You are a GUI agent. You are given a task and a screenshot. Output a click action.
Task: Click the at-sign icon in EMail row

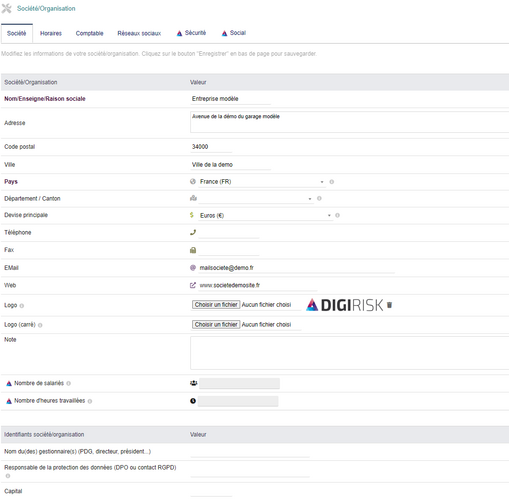pos(193,268)
